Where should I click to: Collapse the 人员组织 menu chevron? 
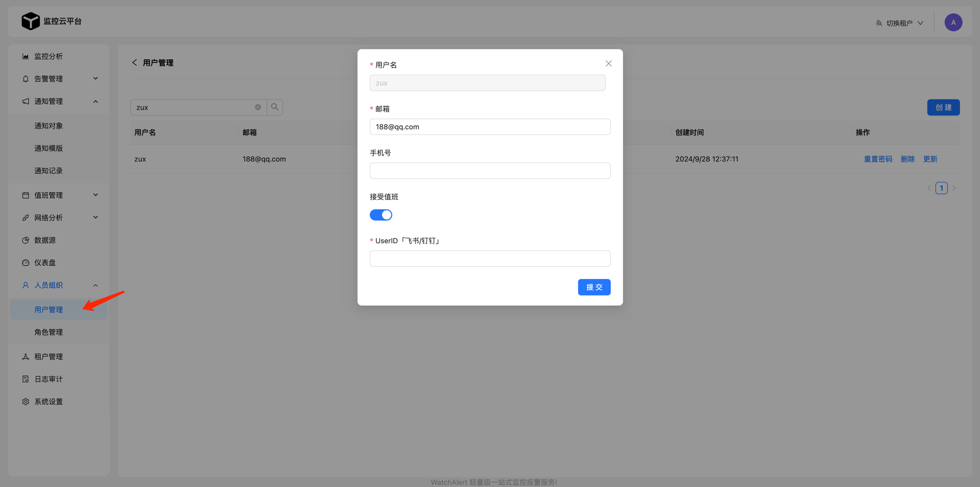tap(95, 285)
